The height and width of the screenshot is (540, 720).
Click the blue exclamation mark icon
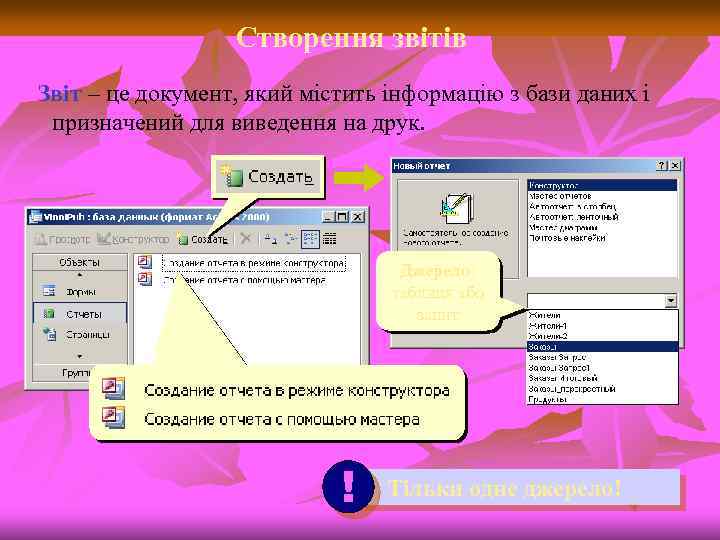click(x=348, y=486)
